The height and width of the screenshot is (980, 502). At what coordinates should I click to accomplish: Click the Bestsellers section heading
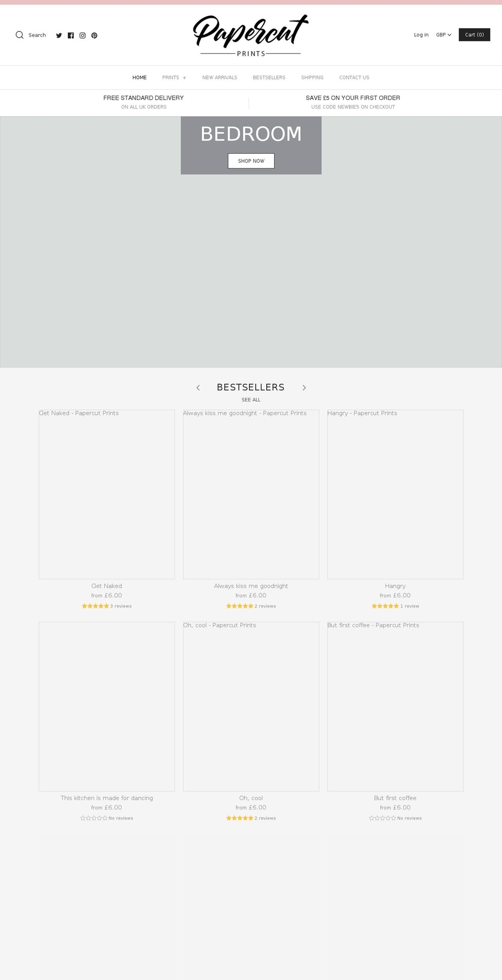[251, 387]
